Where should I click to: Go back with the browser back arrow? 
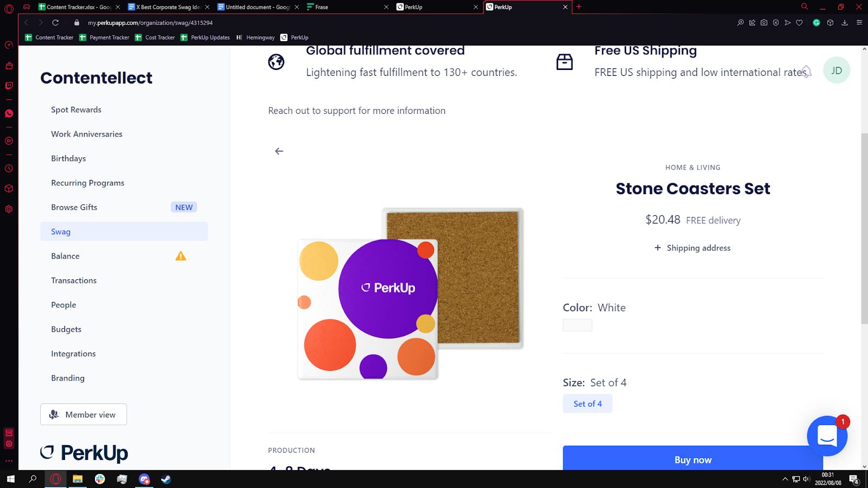point(26,23)
